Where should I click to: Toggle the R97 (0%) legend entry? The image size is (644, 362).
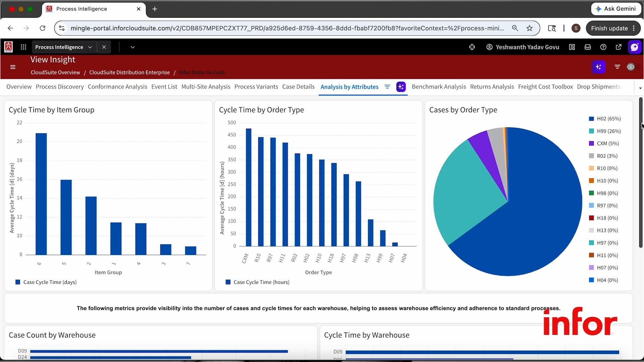(603, 205)
